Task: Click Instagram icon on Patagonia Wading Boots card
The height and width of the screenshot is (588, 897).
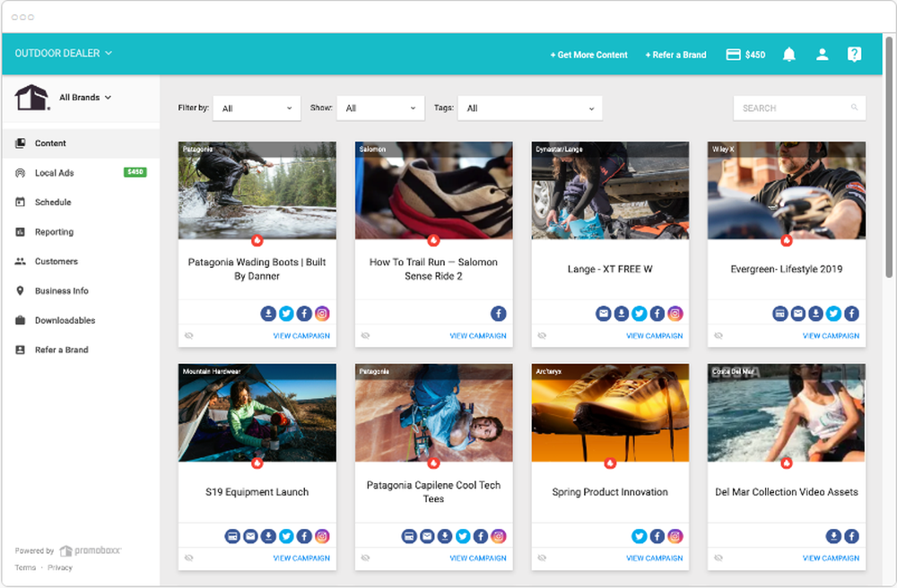Action: (x=322, y=313)
